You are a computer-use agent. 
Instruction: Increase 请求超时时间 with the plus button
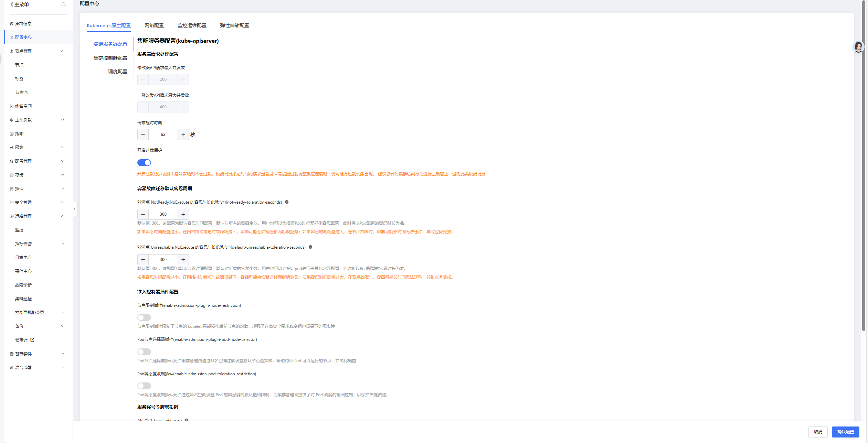tap(183, 134)
